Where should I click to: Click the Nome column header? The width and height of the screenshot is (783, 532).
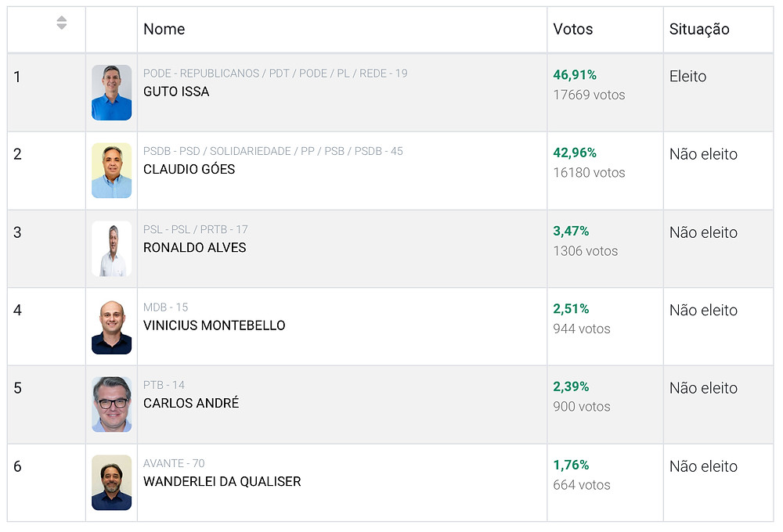pyautogui.click(x=164, y=29)
